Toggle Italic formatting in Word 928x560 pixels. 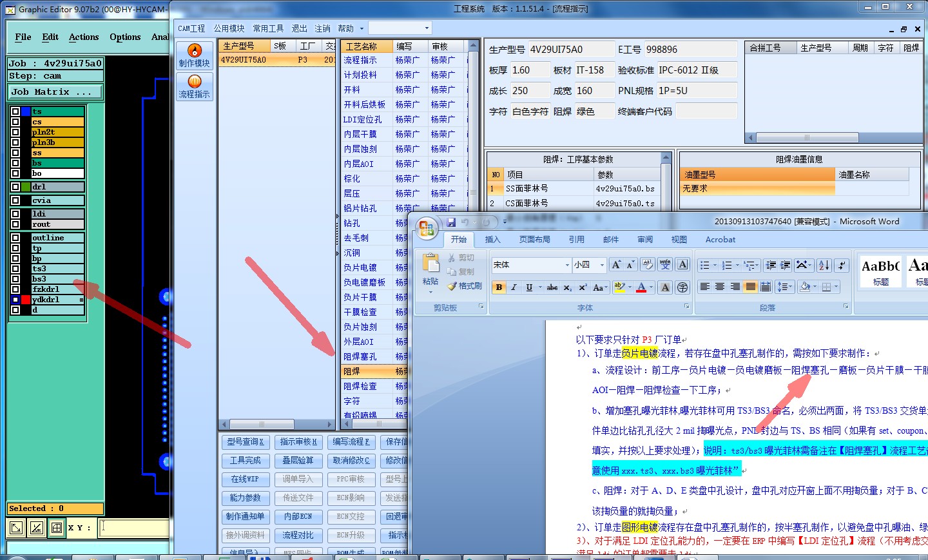pos(514,287)
